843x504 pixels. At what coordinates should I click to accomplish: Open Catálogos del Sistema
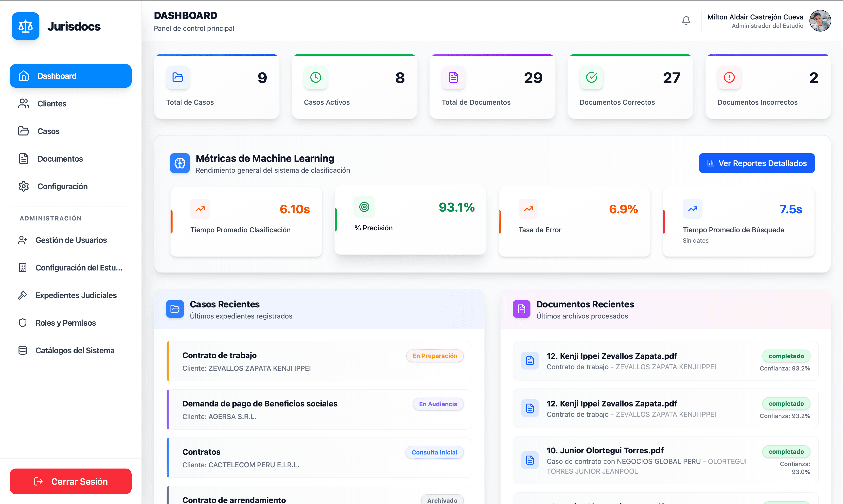[x=71, y=350]
